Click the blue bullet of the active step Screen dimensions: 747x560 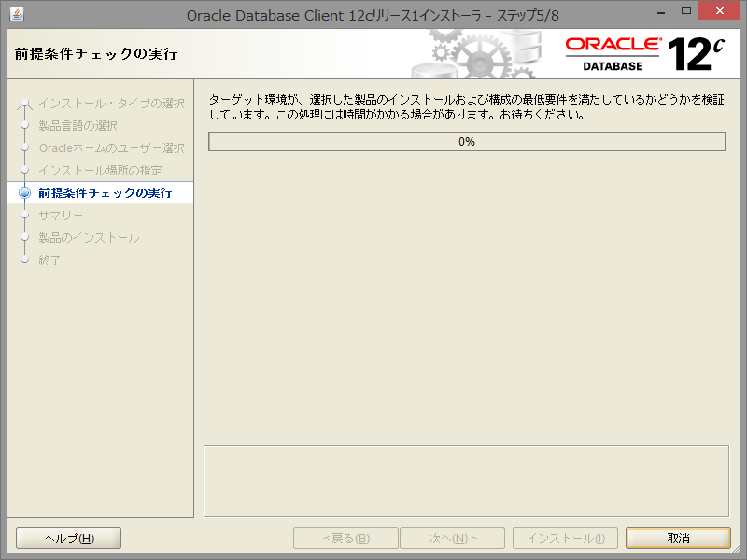click(x=24, y=193)
